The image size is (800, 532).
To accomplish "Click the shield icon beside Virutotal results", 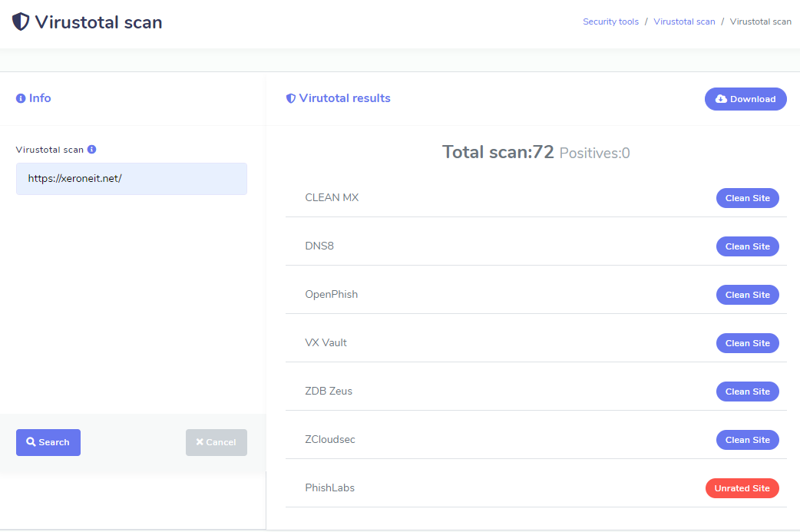I will pos(291,98).
